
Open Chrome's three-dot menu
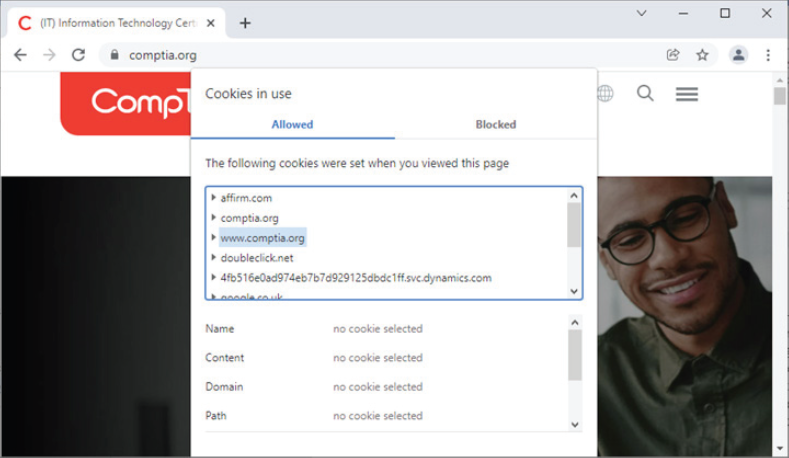[x=768, y=55]
